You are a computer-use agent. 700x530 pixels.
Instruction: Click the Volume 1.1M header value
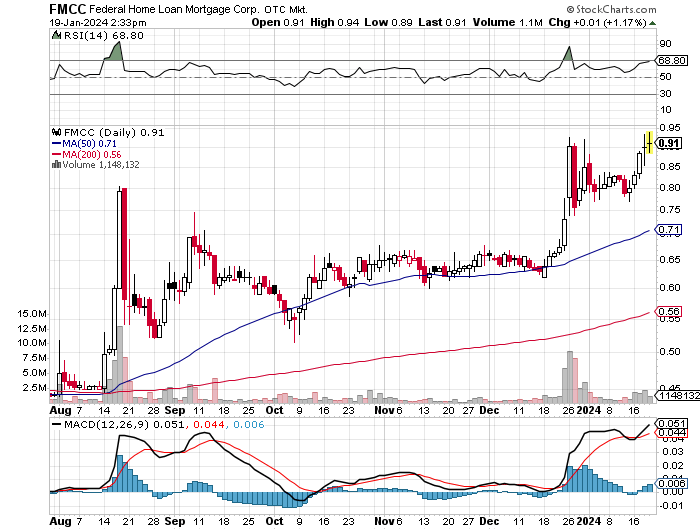[x=508, y=22]
